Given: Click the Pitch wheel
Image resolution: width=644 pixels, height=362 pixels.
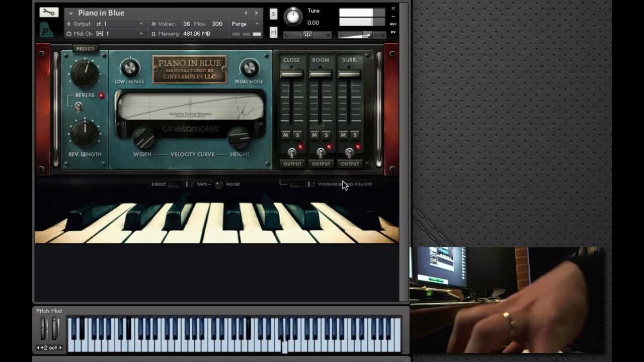Looking at the screenshot, I should pyautogui.click(x=44, y=329).
